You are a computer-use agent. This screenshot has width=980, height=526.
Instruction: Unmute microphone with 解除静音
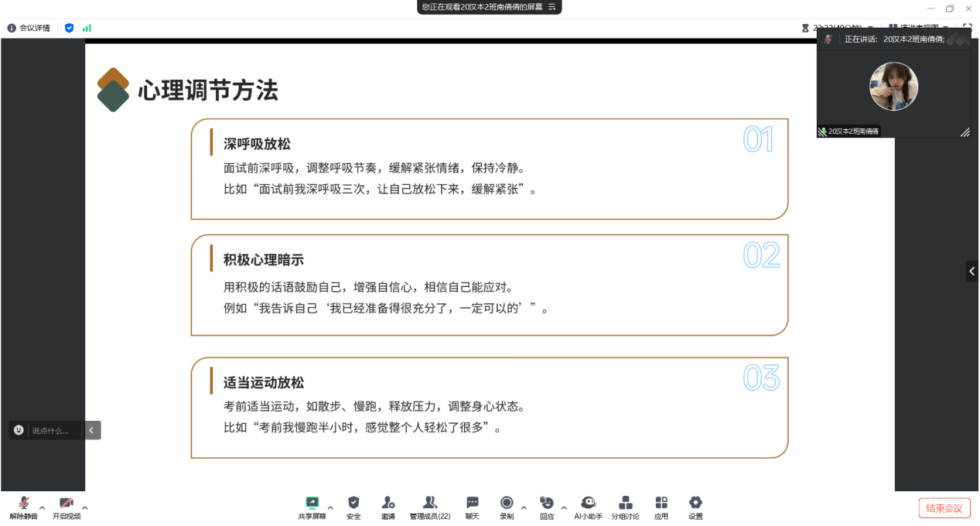click(x=23, y=507)
